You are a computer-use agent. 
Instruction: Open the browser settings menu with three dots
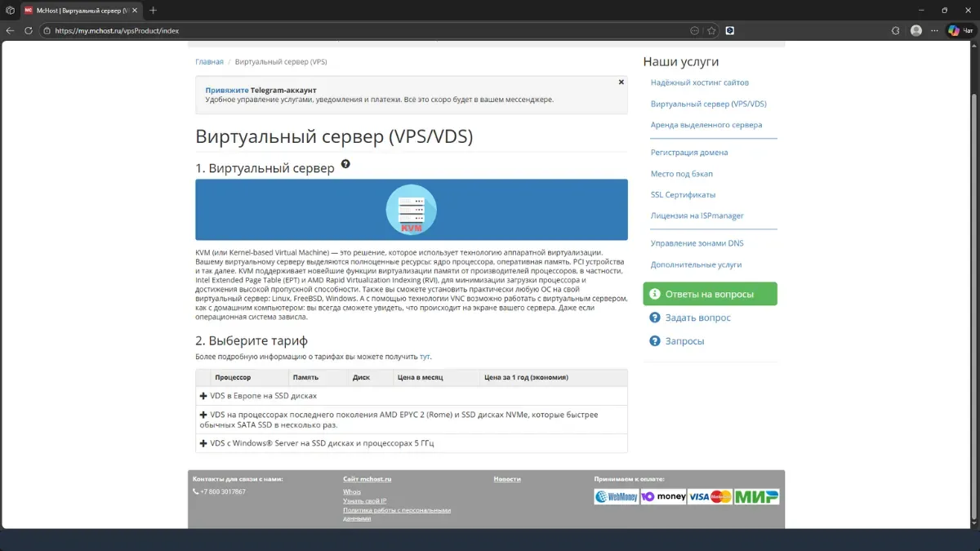pos(933,29)
